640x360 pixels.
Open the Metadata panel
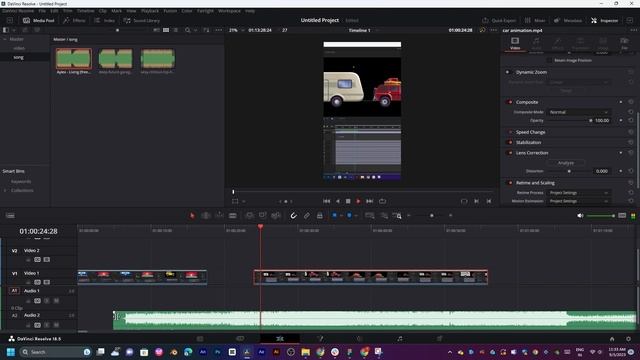pyautogui.click(x=568, y=20)
